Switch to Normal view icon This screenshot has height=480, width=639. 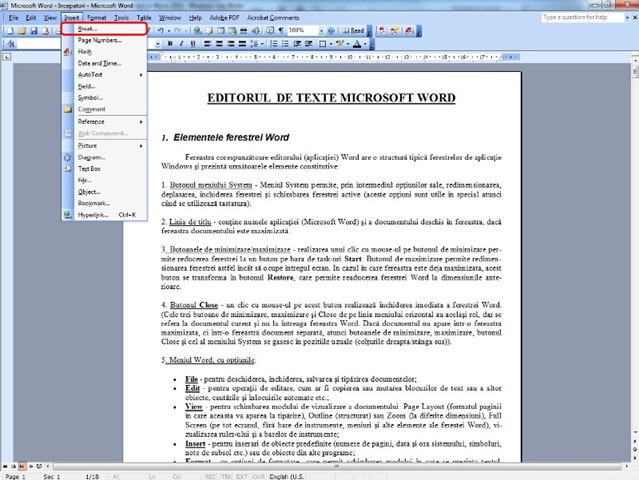[x=5, y=466]
